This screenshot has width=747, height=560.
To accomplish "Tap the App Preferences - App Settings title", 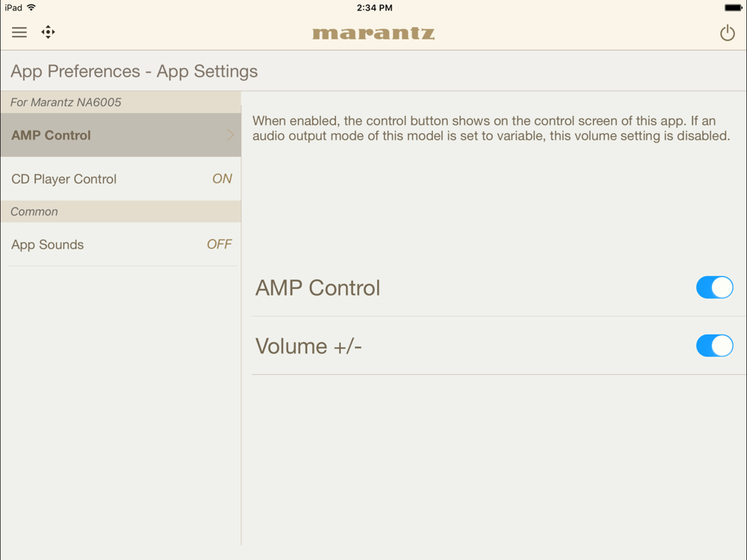I will tap(134, 72).
